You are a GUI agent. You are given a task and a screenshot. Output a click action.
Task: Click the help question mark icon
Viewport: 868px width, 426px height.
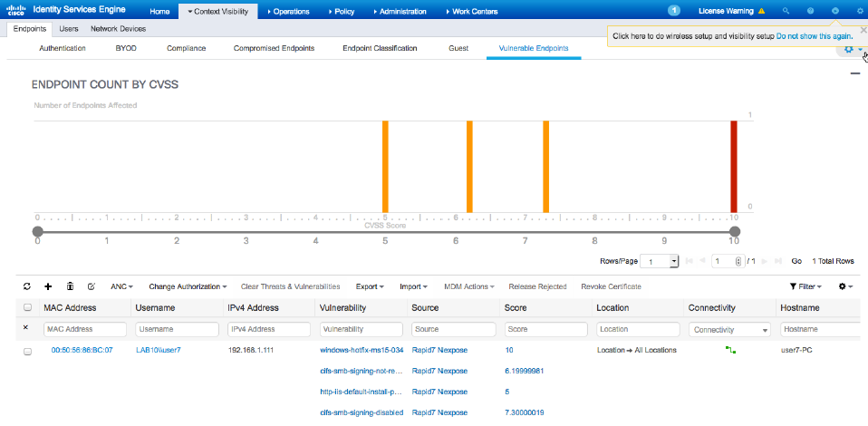pos(810,11)
